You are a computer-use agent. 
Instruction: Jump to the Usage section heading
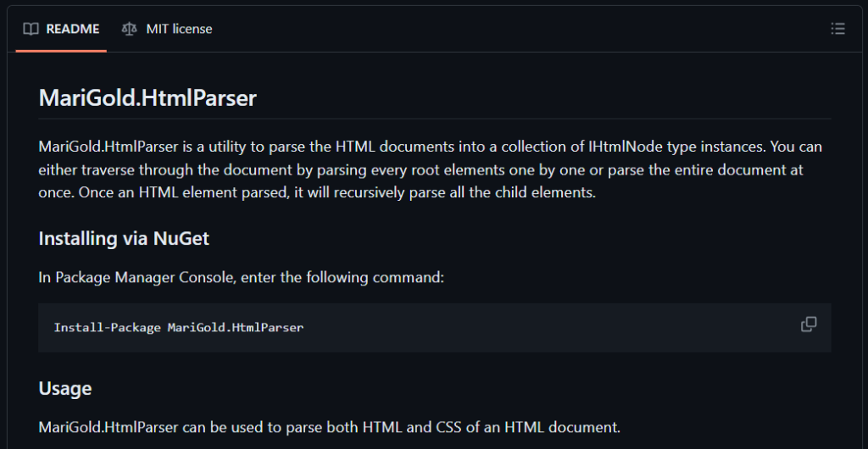(x=65, y=389)
